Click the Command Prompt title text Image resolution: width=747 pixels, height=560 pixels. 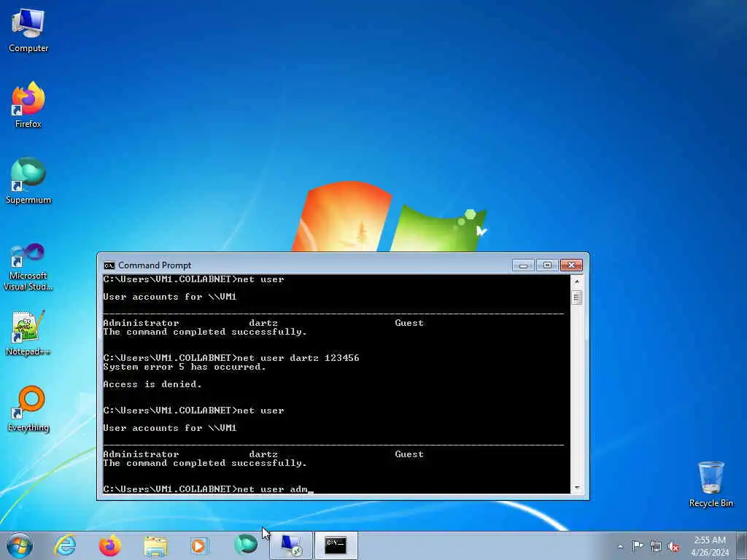[155, 265]
